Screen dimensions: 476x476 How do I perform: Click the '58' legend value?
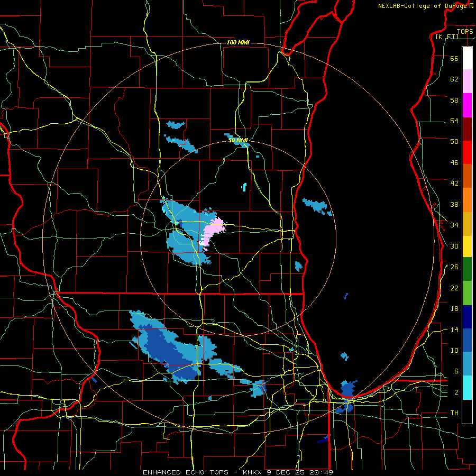(454, 100)
